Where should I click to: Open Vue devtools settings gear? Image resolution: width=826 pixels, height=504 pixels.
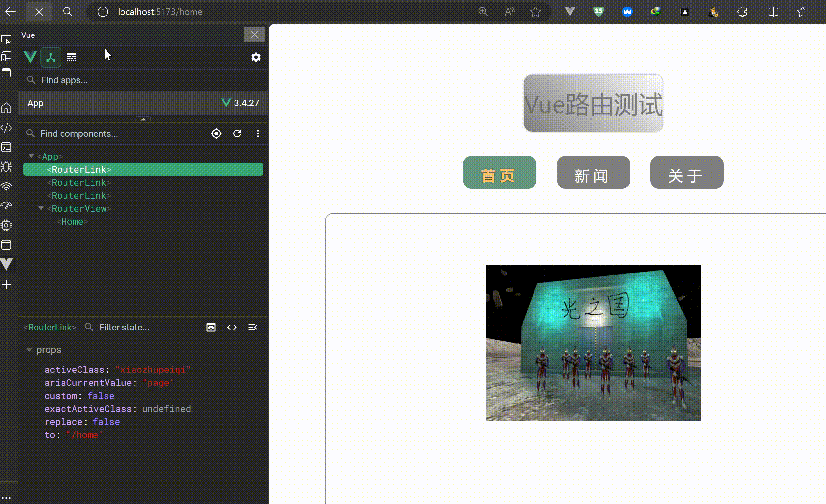pos(256,57)
